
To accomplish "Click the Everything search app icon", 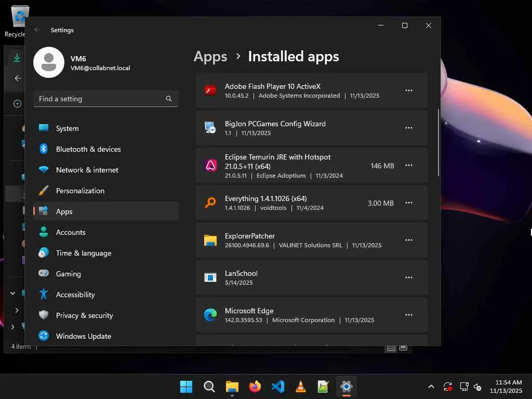I will tap(210, 203).
